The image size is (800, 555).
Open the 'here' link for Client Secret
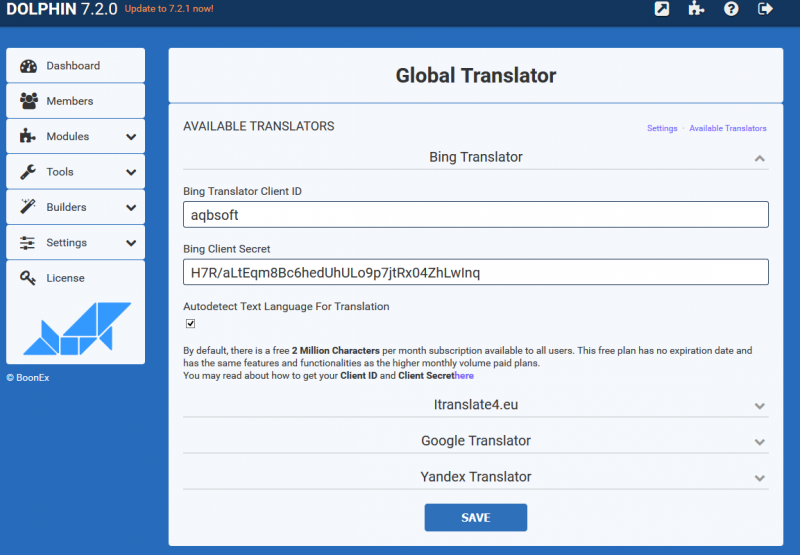tap(464, 375)
